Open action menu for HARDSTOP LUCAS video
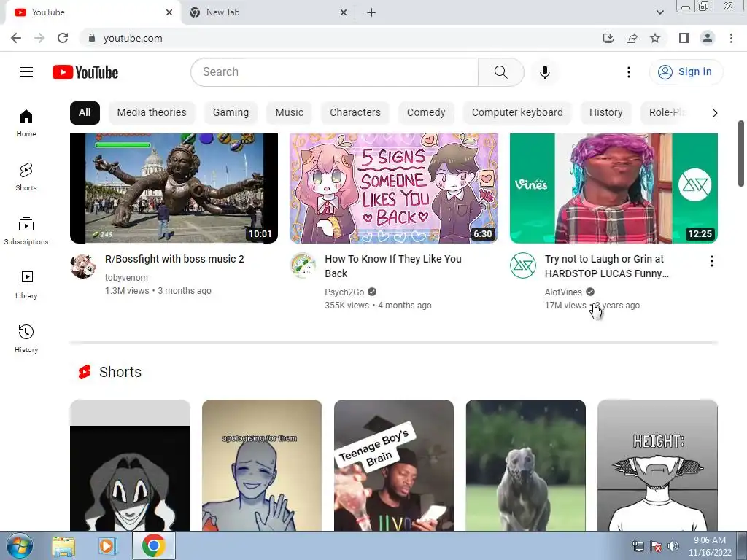The height and width of the screenshot is (560, 747). tap(711, 261)
